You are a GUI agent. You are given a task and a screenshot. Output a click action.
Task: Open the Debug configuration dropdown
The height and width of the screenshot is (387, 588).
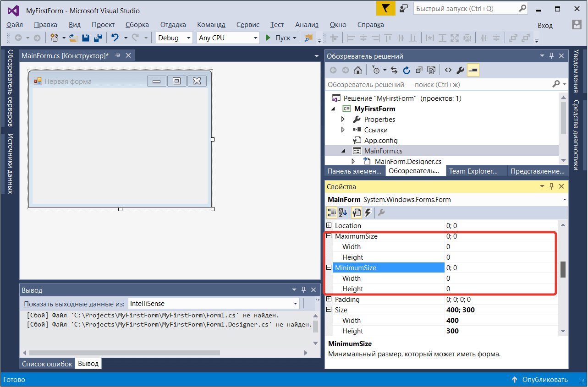coord(188,38)
